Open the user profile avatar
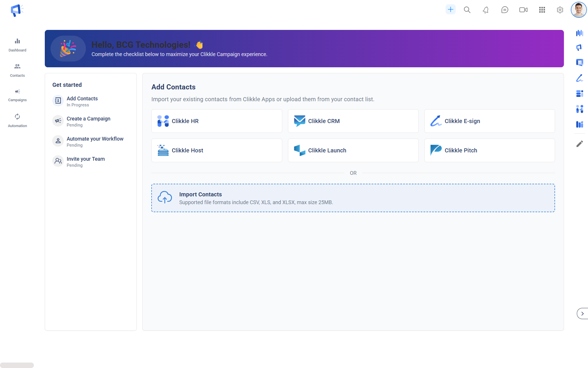Viewport: 588px width, 368px height. pos(578,10)
